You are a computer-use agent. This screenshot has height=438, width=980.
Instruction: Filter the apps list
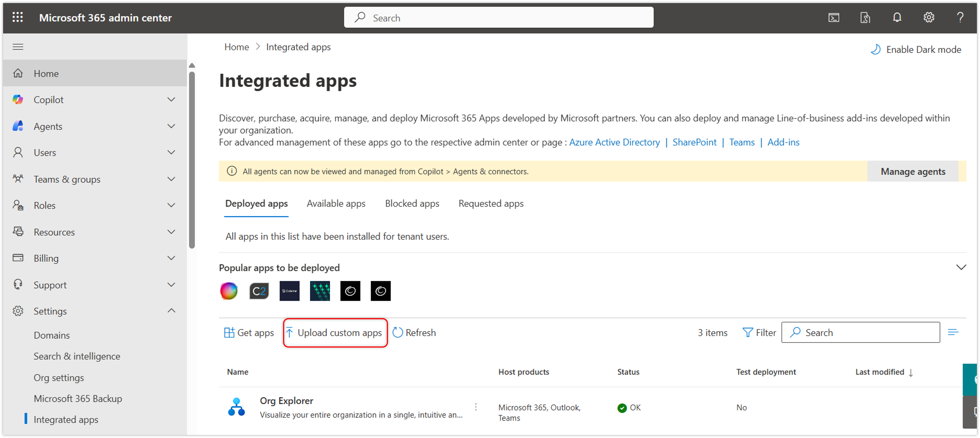(759, 333)
